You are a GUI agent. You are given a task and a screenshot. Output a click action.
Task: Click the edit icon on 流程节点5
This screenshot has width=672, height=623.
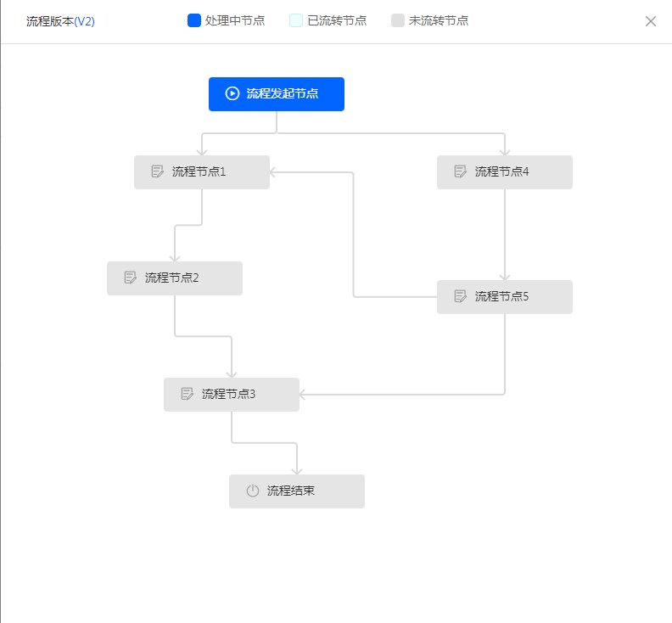460,296
